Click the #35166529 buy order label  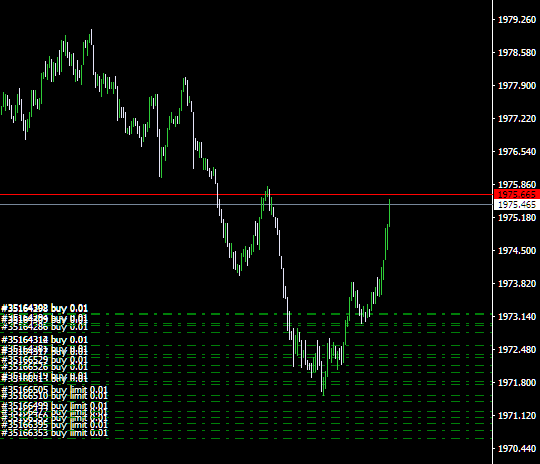44,360
